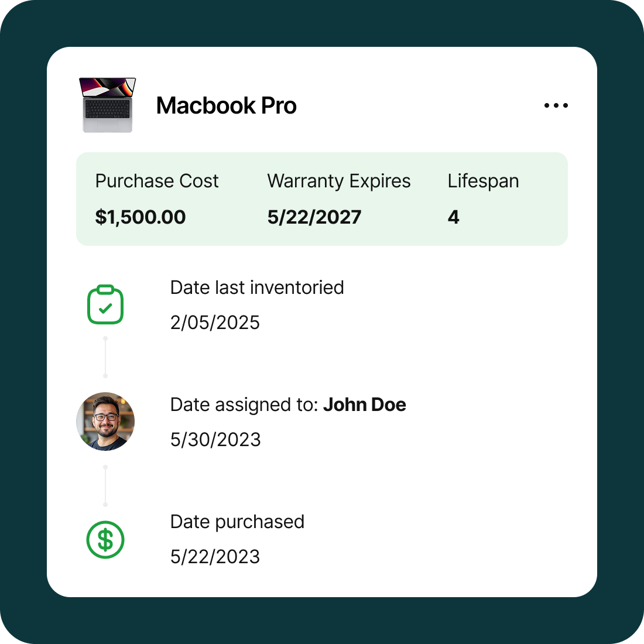This screenshot has width=644, height=644.
Task: Select the Macbook Pro title
Action: pos(226,106)
